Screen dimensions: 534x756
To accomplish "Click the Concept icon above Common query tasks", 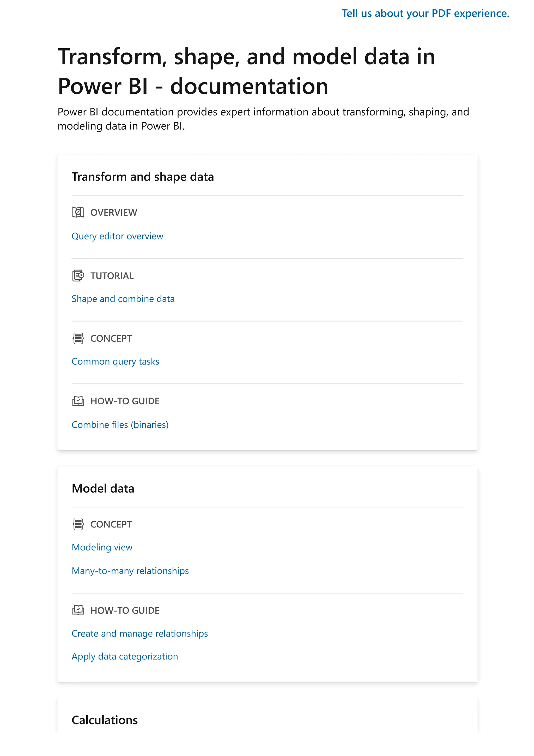I will (x=78, y=338).
